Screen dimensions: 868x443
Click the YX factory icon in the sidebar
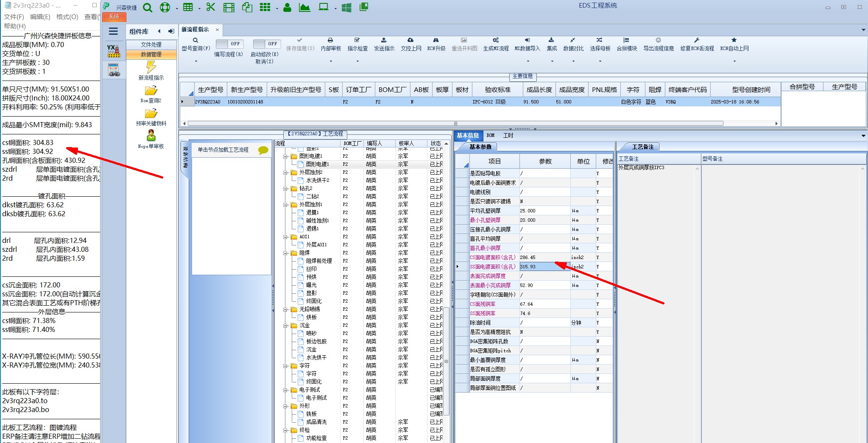(x=113, y=51)
